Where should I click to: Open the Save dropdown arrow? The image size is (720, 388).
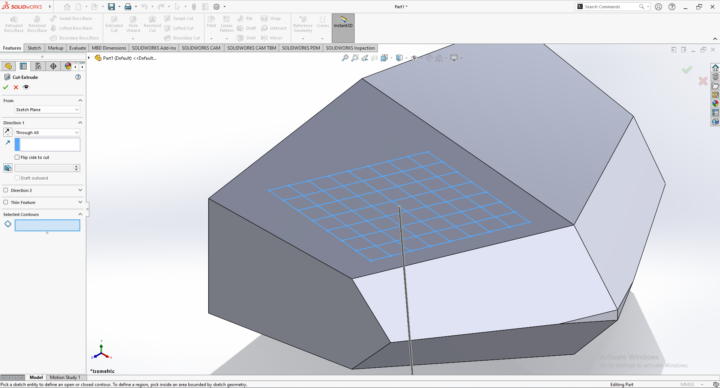(x=119, y=6)
